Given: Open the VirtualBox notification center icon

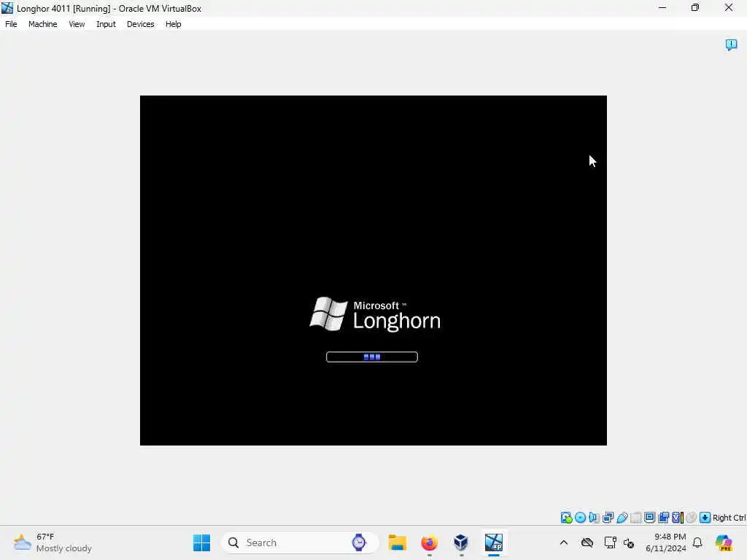Looking at the screenshot, I should [731, 44].
